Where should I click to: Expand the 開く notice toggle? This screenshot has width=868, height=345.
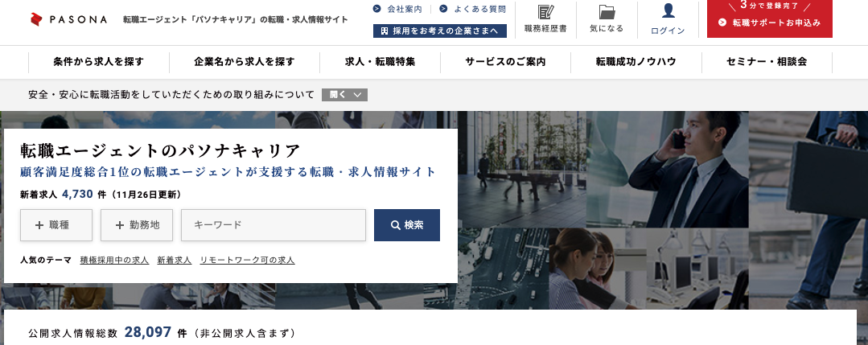(x=344, y=95)
